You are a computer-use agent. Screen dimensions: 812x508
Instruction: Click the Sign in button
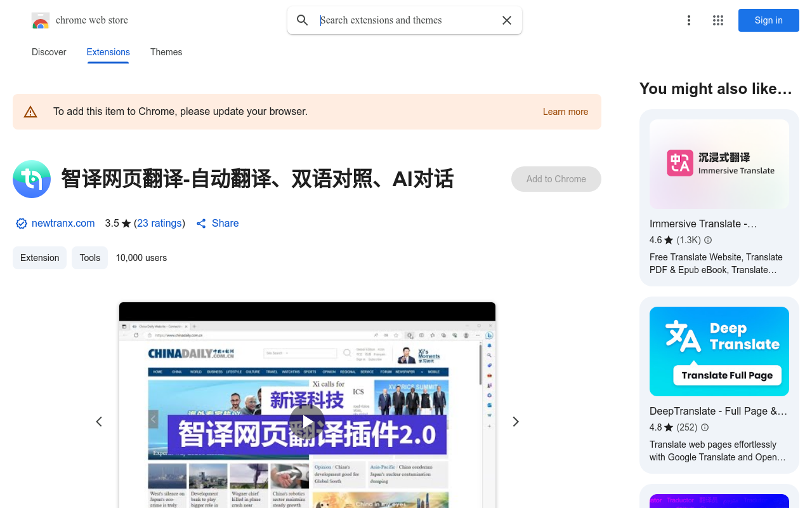coord(769,20)
